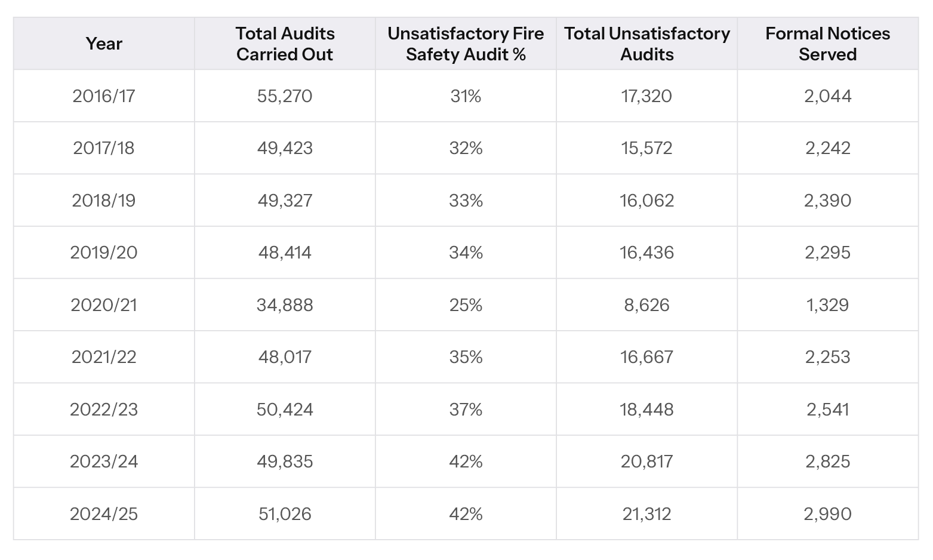
Task: Click the Total Unsatisfactory Audits header
Action: [647, 44]
